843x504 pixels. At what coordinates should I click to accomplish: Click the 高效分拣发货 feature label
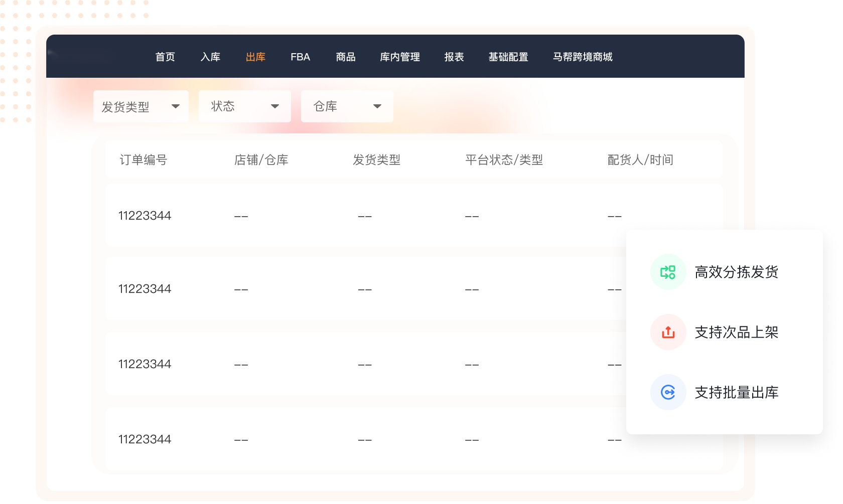click(x=736, y=272)
